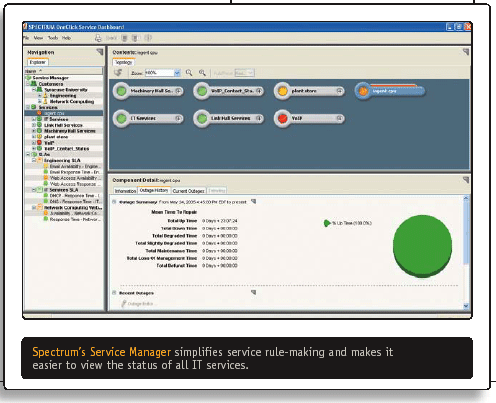Image resolution: width=496 pixels, height=403 pixels.
Task: Open the Tools menu
Action: 53,38
